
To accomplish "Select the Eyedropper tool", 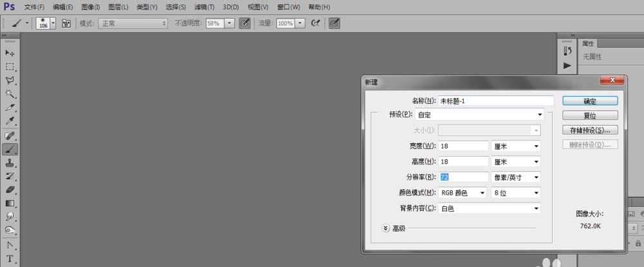I will click(x=10, y=121).
